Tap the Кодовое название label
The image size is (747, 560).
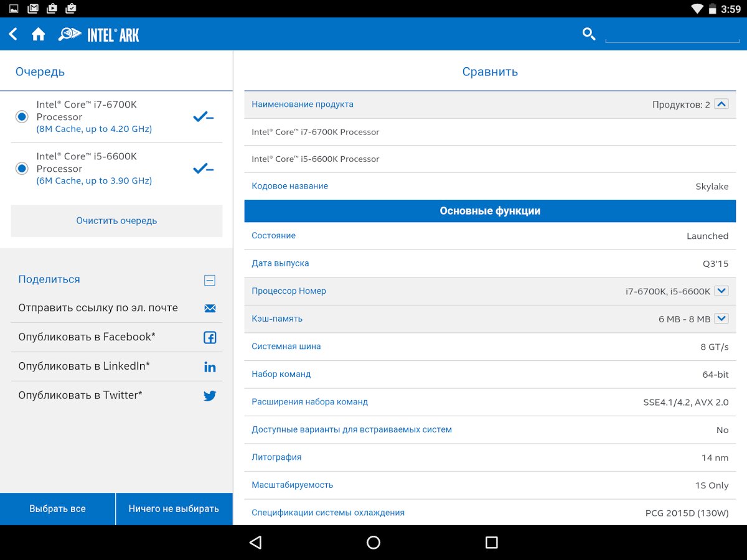point(289,186)
